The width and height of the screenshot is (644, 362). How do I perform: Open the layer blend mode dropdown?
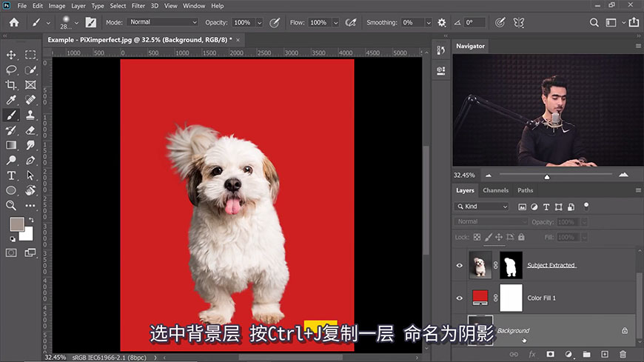(x=490, y=222)
